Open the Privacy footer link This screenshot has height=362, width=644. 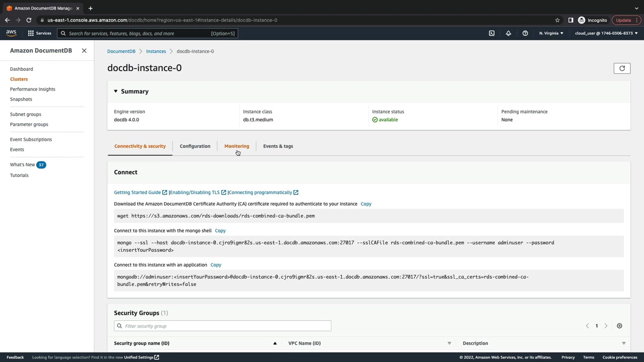(568, 357)
